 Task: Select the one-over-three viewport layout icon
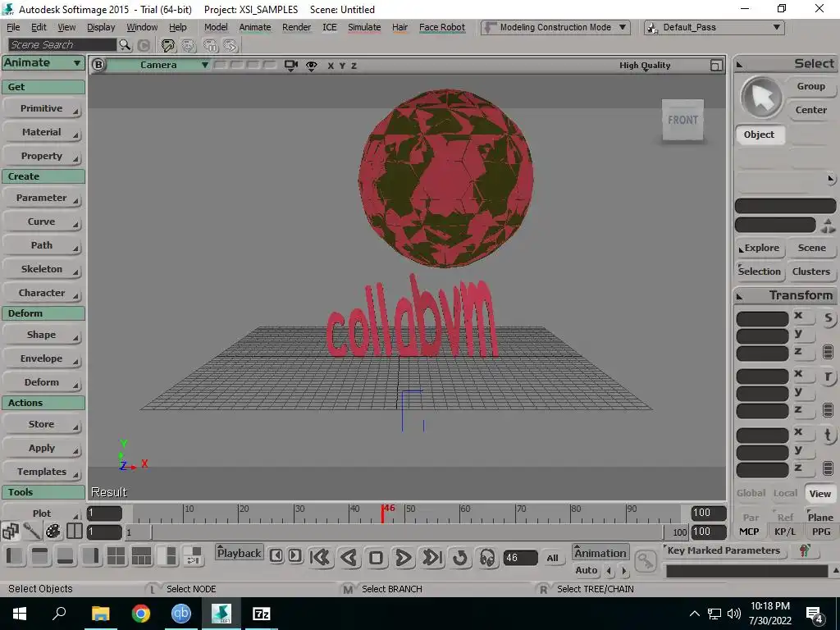[141, 556]
